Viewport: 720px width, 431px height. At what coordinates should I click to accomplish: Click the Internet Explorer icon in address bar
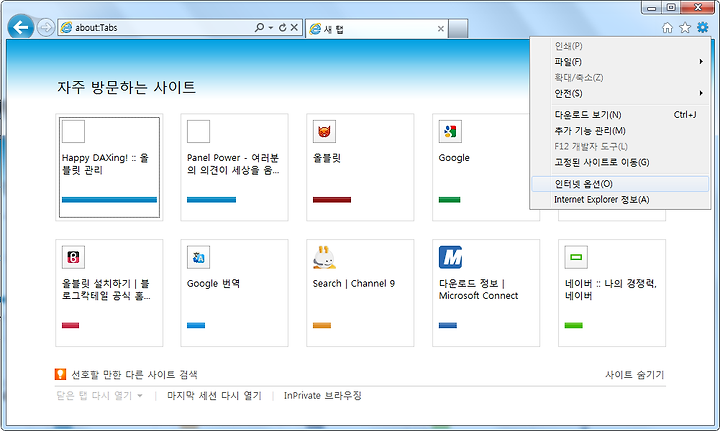click(67, 28)
